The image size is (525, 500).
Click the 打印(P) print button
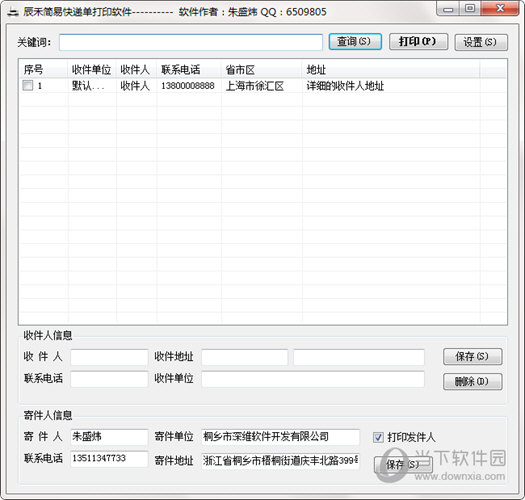coord(418,42)
